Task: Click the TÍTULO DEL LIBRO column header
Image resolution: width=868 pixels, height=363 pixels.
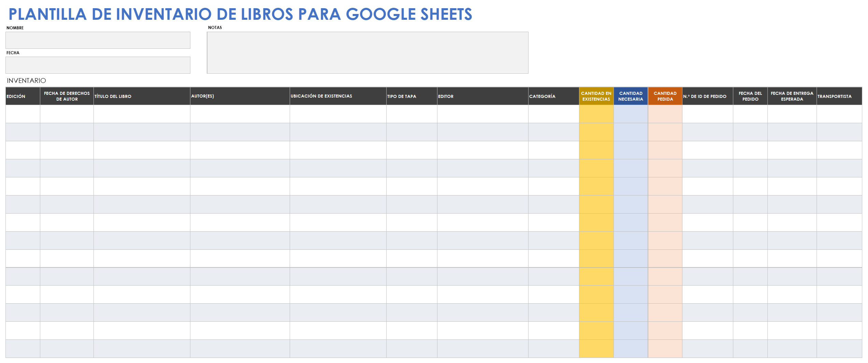Action: pos(142,96)
